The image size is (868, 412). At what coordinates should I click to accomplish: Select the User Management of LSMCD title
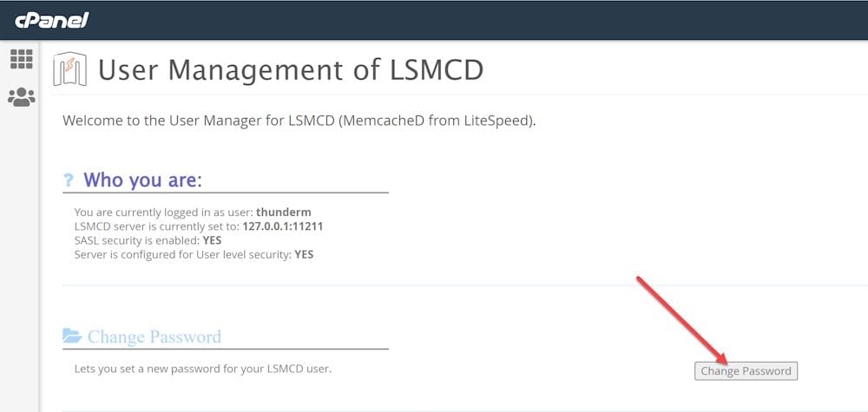point(291,70)
